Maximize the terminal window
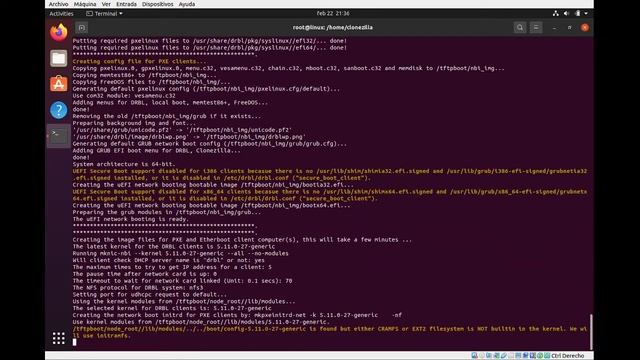This screenshot has width=640, height=360. coord(569,28)
